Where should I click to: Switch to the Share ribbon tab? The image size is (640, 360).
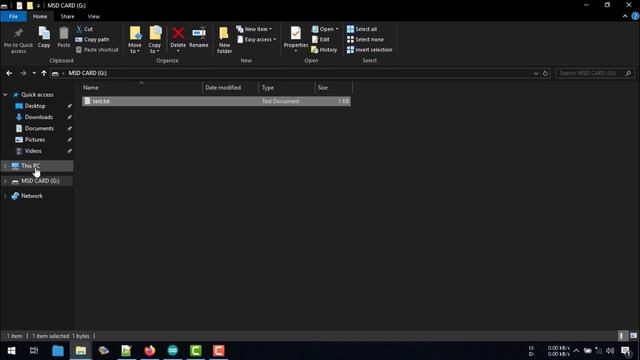(67, 16)
